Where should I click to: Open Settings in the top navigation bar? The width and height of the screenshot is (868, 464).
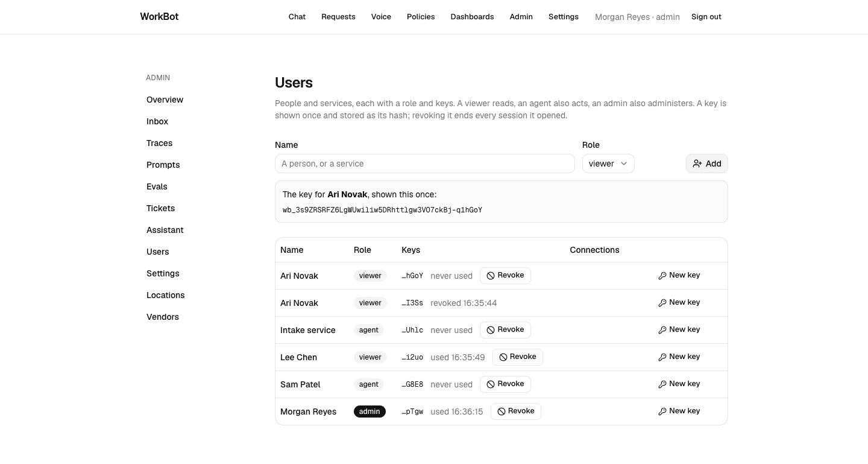[564, 17]
